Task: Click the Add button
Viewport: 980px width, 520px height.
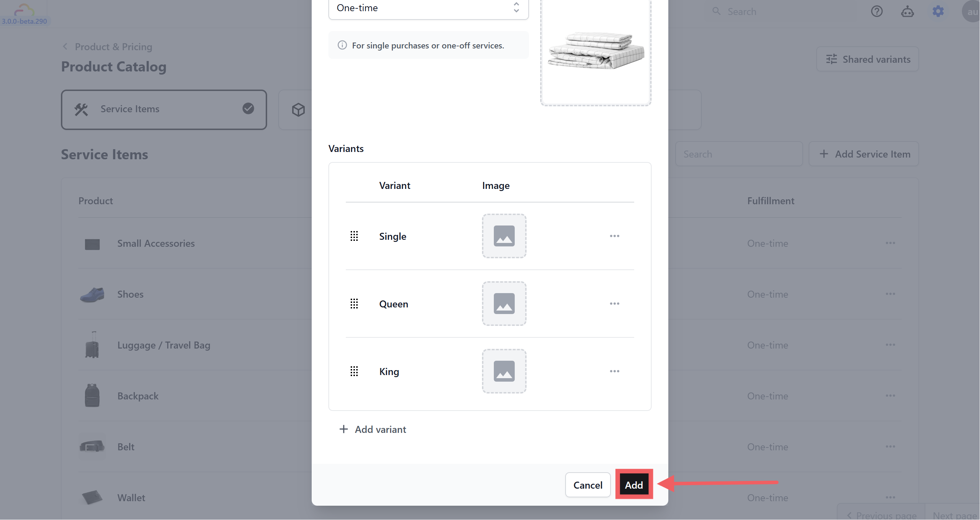Action: click(x=634, y=485)
